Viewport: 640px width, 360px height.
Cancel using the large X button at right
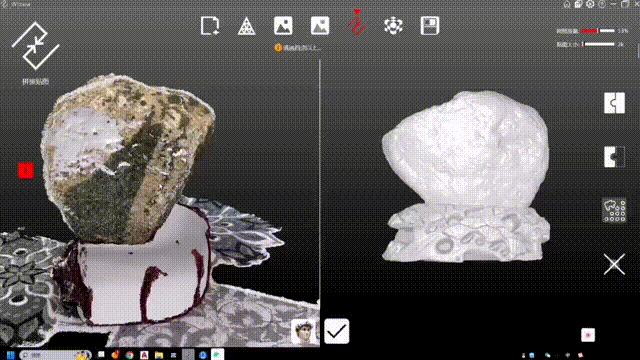(x=614, y=264)
